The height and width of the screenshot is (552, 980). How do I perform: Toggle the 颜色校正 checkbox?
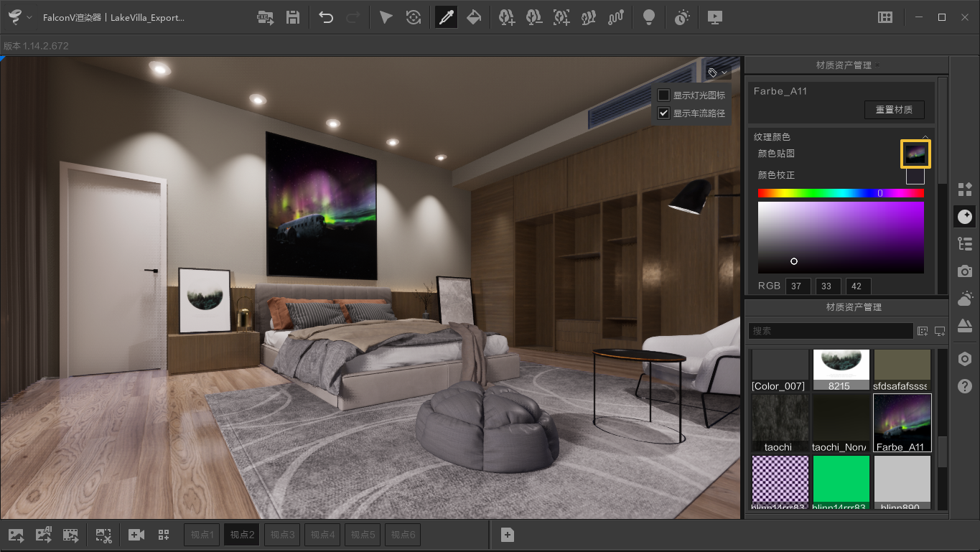click(x=915, y=175)
